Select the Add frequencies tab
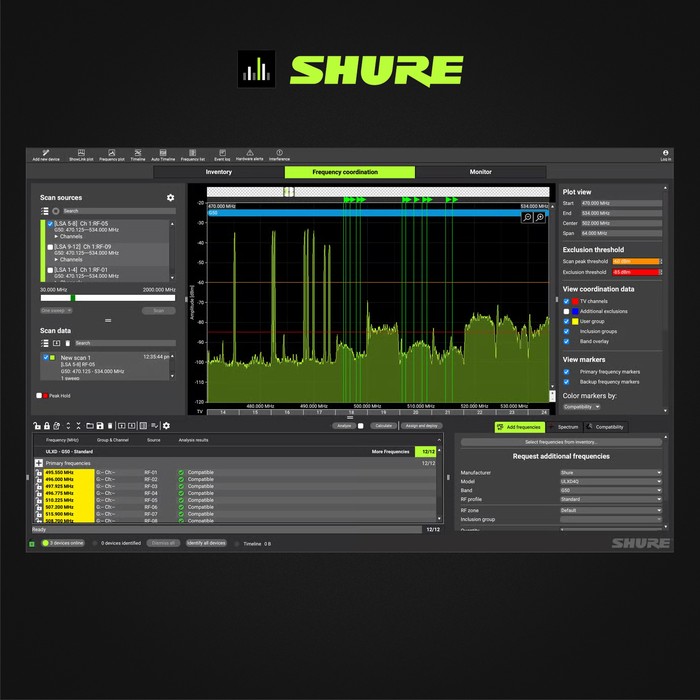The width and height of the screenshot is (700, 700). (x=519, y=427)
